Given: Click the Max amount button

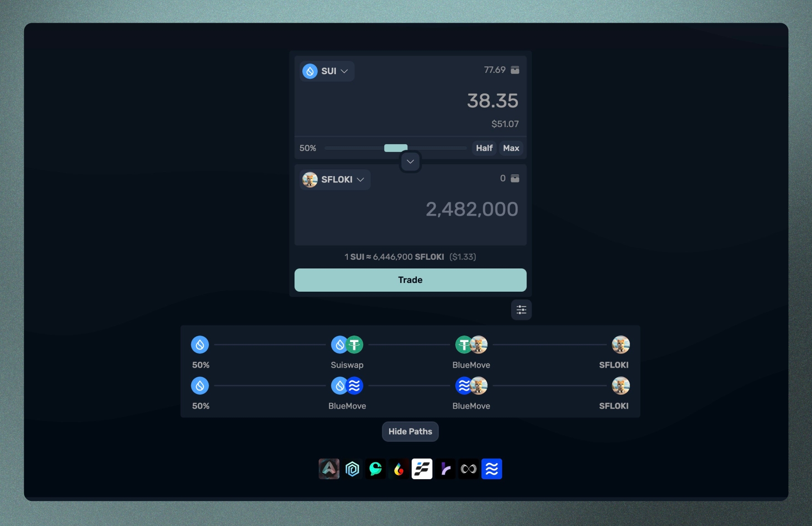Looking at the screenshot, I should click(x=511, y=148).
